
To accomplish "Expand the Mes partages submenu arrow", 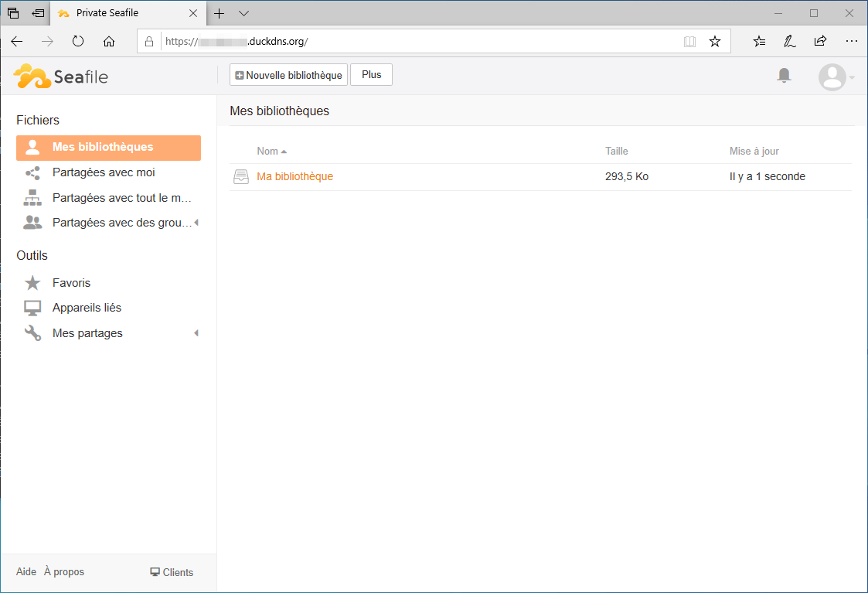I will pyautogui.click(x=196, y=333).
